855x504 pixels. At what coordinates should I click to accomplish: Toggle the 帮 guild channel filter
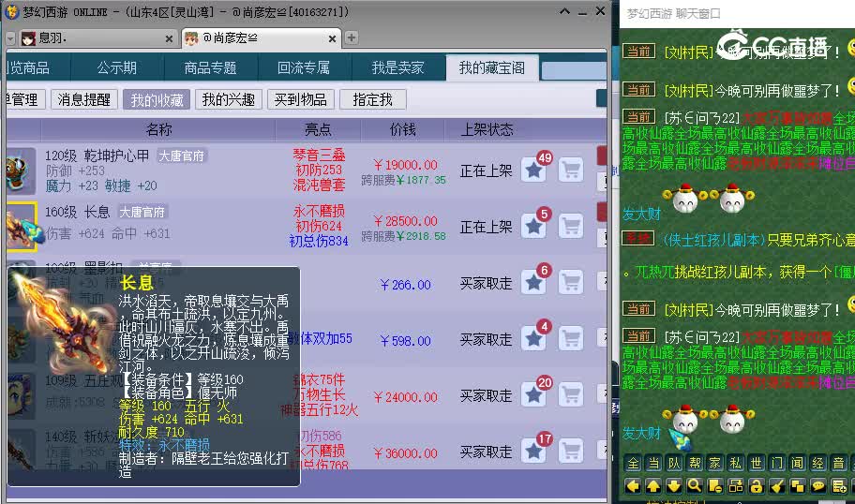695,463
